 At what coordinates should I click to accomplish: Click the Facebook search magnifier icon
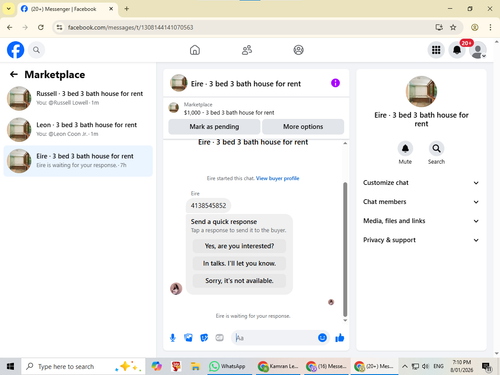click(x=36, y=50)
